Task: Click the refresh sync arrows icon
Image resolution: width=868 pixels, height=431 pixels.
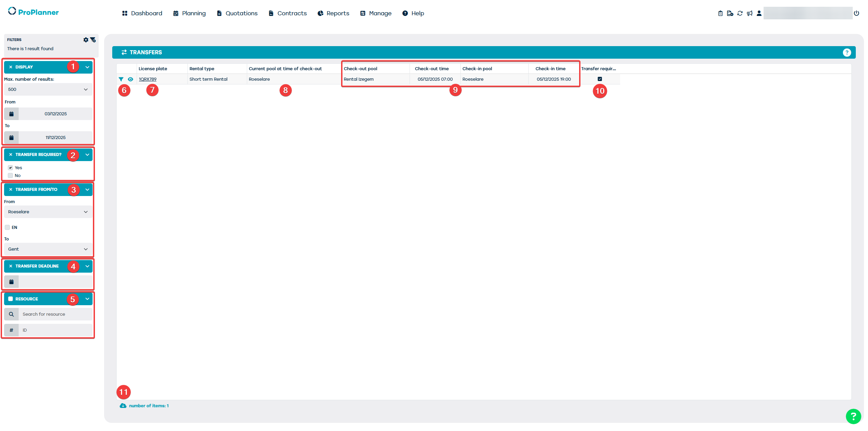Action: point(740,13)
